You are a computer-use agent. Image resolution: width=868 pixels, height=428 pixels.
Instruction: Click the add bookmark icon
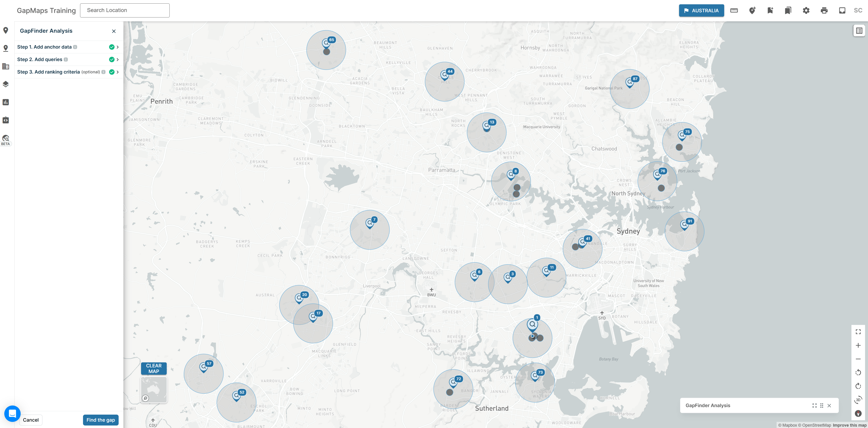click(770, 10)
